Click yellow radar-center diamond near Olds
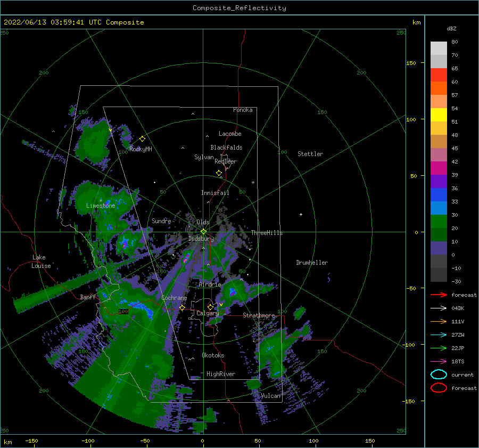 [203, 232]
